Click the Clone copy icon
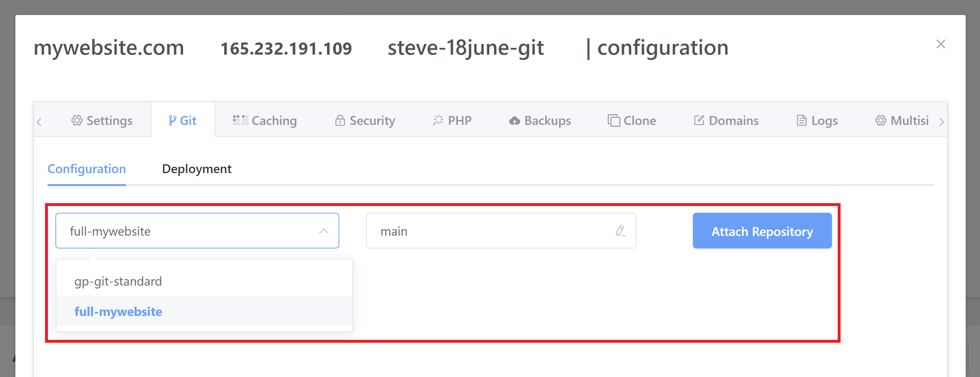Viewport: 980px width, 377px height. point(613,120)
